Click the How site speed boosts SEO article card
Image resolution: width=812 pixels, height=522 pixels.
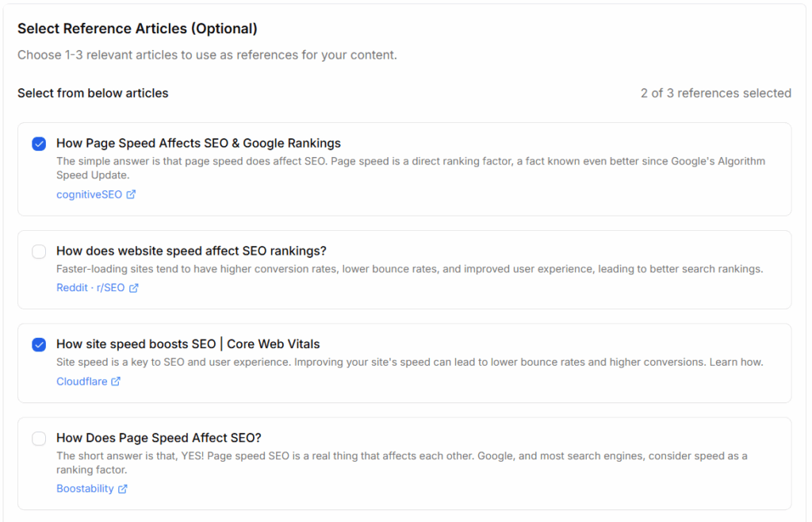(404, 363)
